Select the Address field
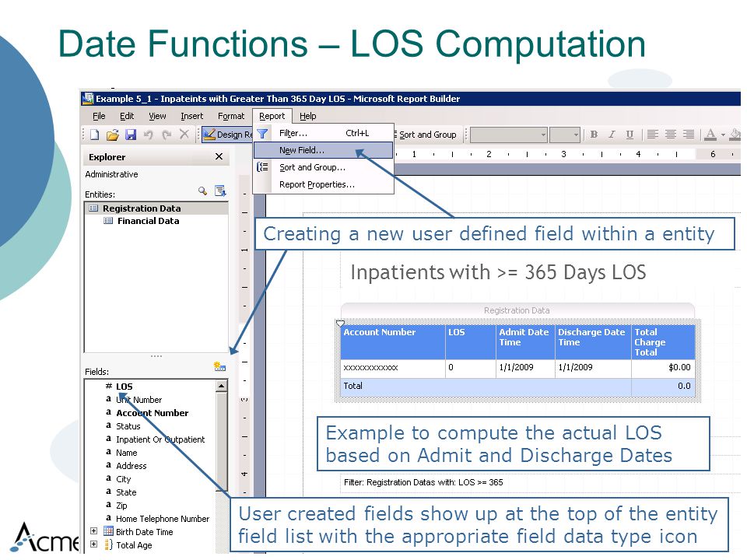 click(x=131, y=466)
